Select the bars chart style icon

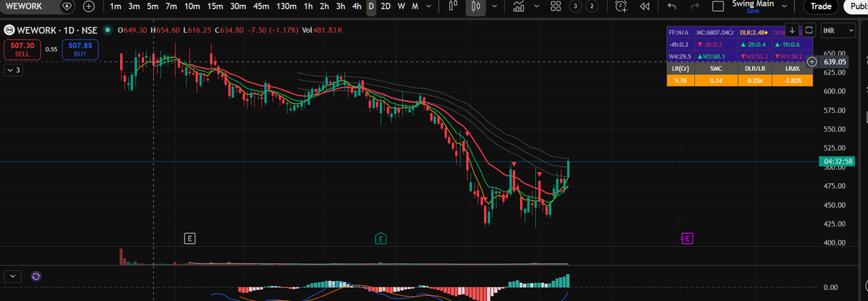coord(452,7)
